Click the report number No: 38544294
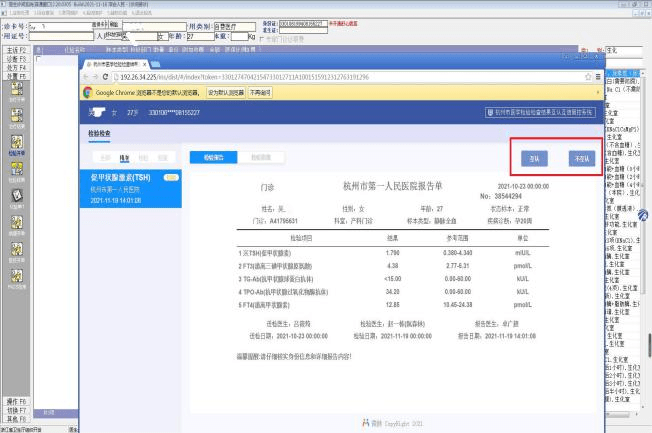 click(501, 196)
